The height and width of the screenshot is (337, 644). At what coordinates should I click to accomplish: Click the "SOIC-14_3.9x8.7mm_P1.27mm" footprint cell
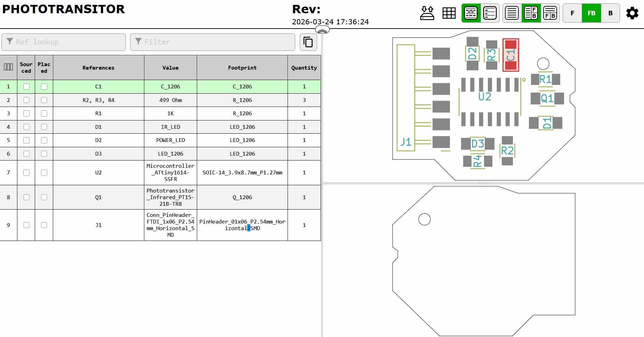(x=242, y=173)
